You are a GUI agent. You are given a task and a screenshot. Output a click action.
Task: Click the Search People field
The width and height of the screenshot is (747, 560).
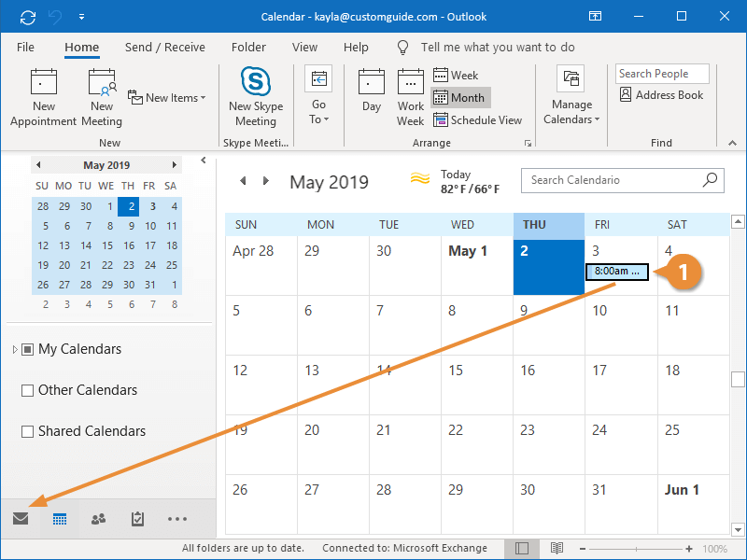click(x=661, y=74)
